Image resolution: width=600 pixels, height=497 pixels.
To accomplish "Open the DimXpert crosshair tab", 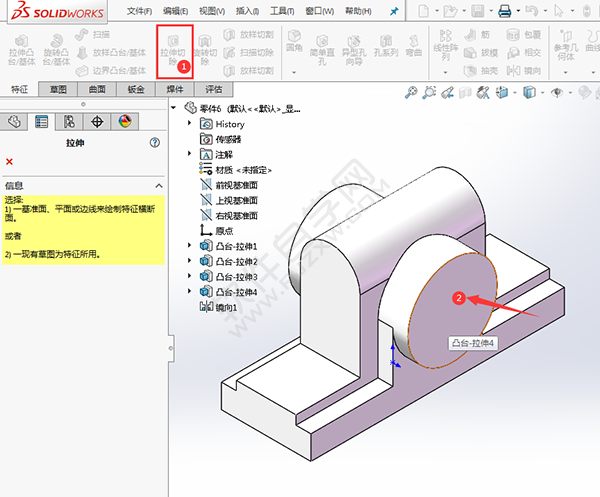I will pos(97,121).
